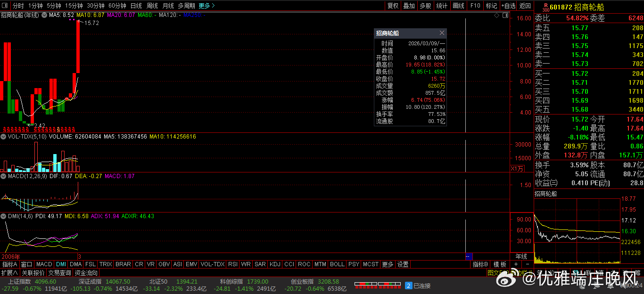The width and height of the screenshot is (644, 294).
Task: Select the OBV indicator tab
Action: click(164, 264)
